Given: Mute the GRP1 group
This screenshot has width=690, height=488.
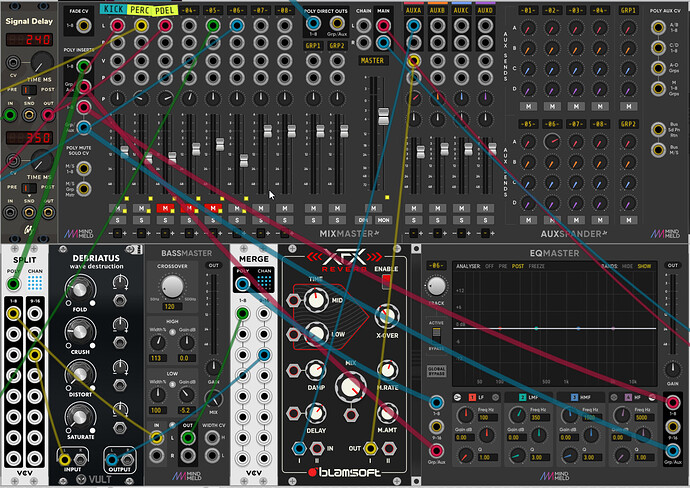Looking at the screenshot, I should (313, 208).
